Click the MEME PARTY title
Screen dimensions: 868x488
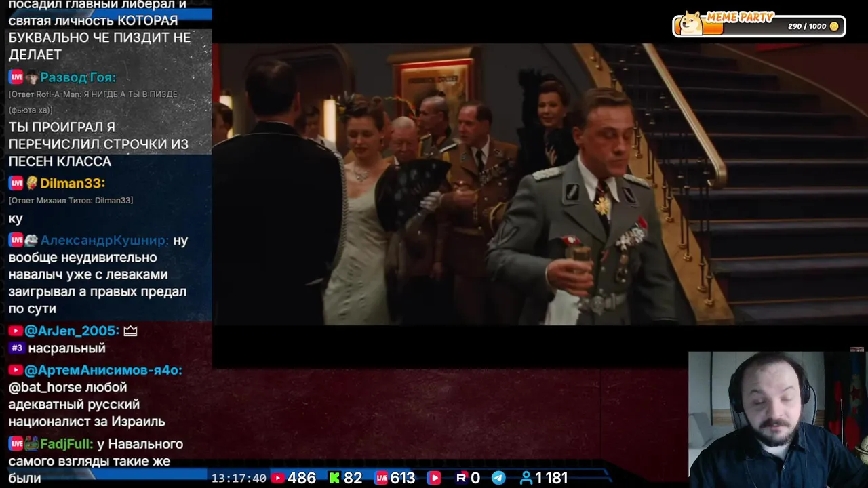740,17
